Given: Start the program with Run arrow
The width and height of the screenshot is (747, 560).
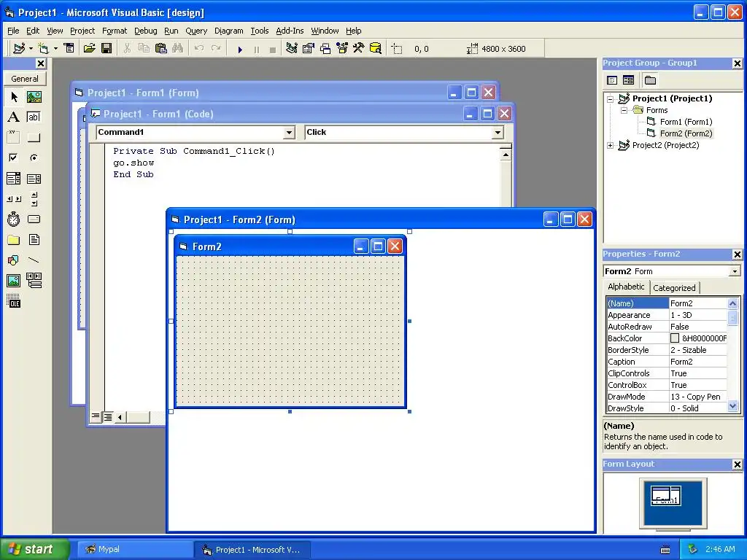Looking at the screenshot, I should (x=240, y=49).
